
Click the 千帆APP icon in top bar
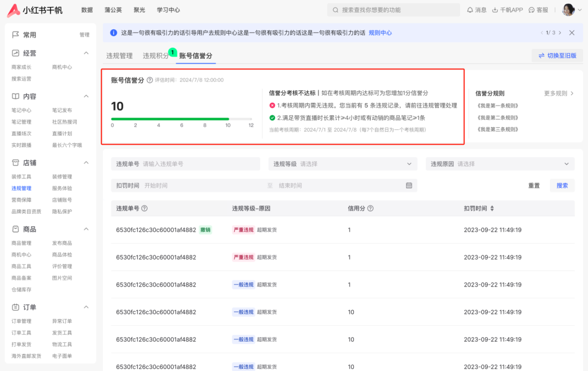pyautogui.click(x=494, y=9)
